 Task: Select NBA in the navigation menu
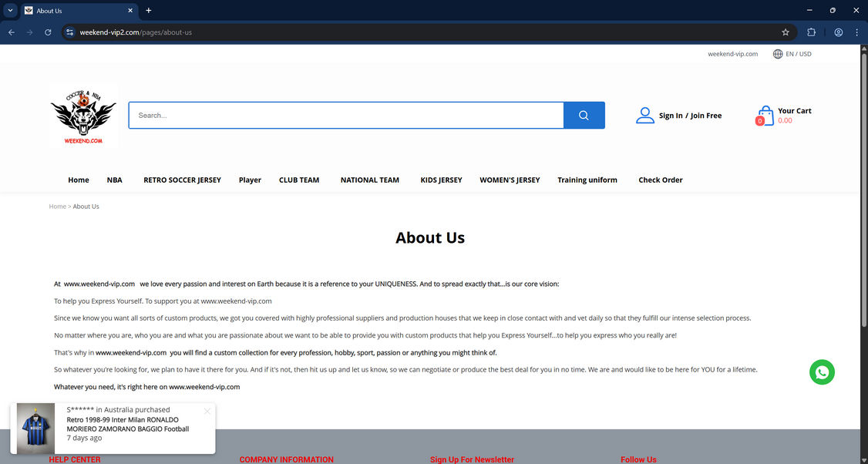(114, 180)
